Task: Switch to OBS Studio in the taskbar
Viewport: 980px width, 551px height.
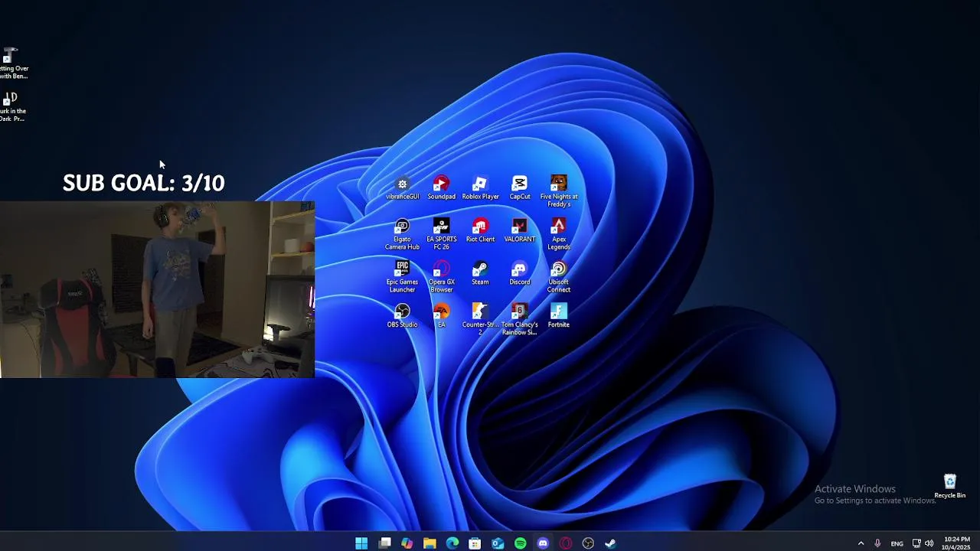Action: coord(588,543)
